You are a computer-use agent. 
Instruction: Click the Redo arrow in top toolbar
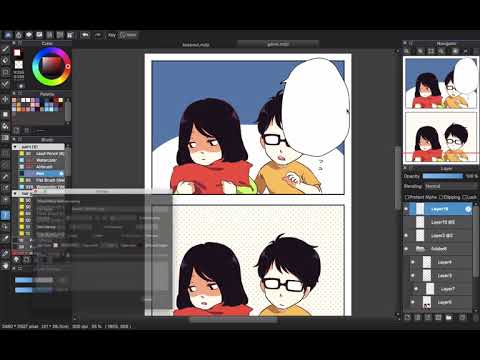[x=98, y=35]
